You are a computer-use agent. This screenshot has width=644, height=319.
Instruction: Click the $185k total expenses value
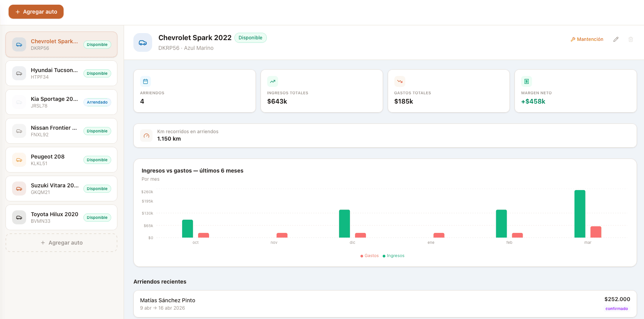point(404,101)
